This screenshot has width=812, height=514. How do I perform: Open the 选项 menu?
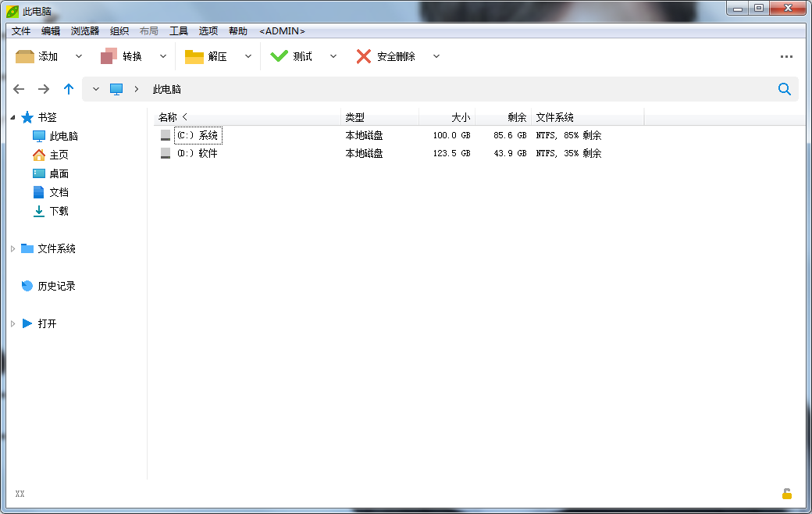click(208, 30)
